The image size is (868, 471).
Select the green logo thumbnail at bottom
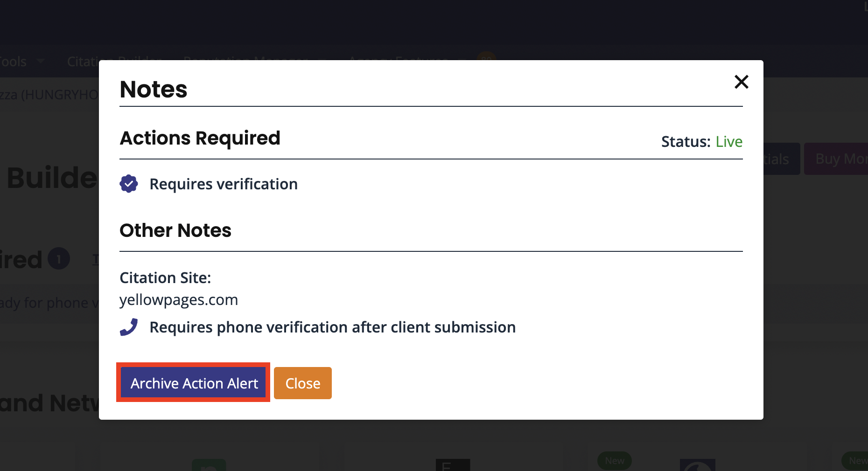(x=209, y=465)
